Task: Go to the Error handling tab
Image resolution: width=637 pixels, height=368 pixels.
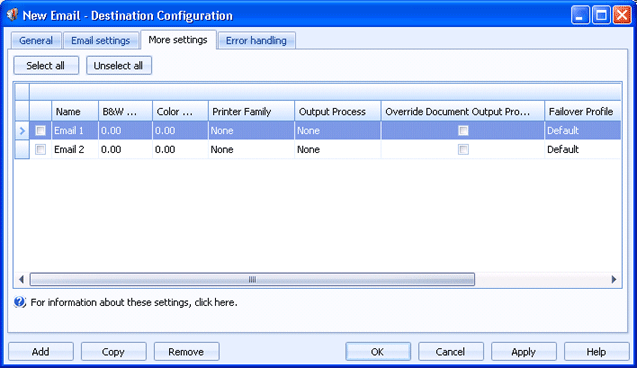Action: 256,41
